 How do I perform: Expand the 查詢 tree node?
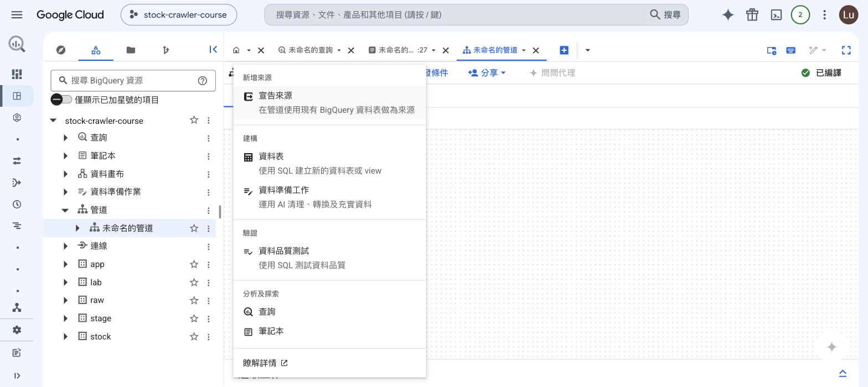[65, 138]
